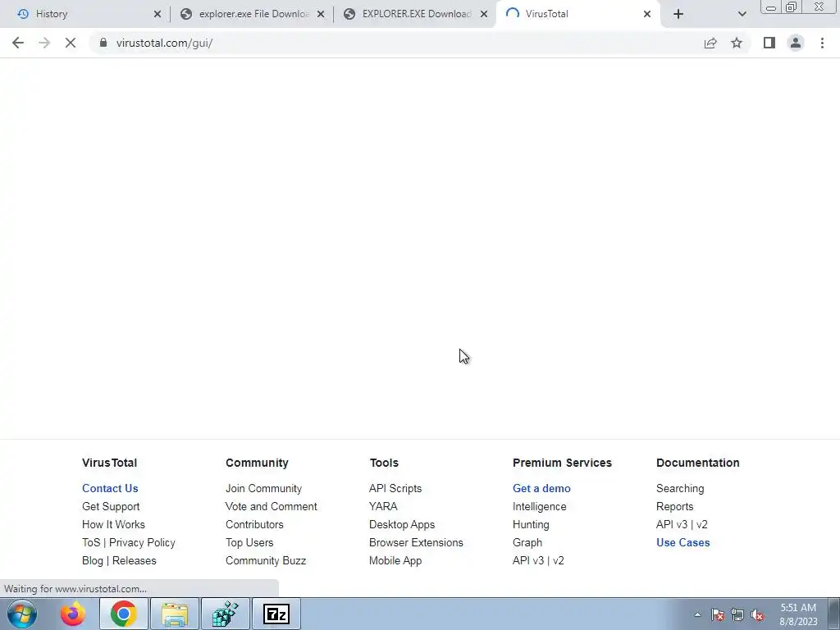Open Chrome three-dot menu
The image size is (840, 630).
click(x=822, y=43)
